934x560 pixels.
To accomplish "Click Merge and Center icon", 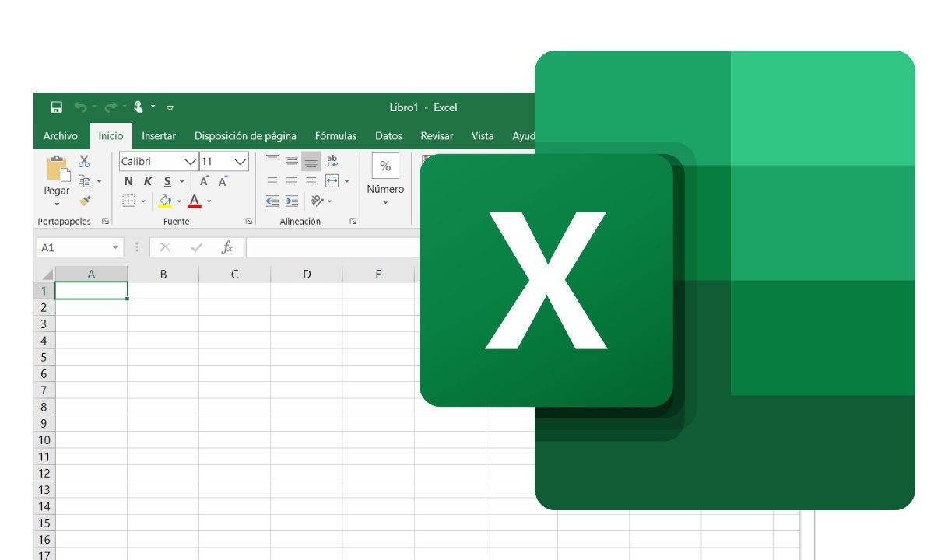I will 332,181.
